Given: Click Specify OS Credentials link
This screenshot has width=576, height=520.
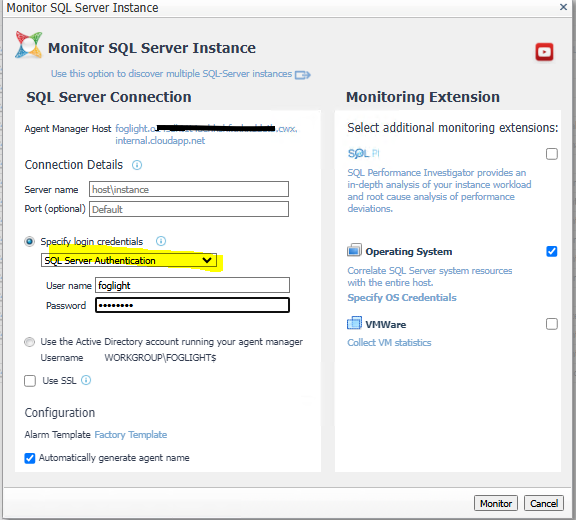Looking at the screenshot, I should click(x=402, y=297).
